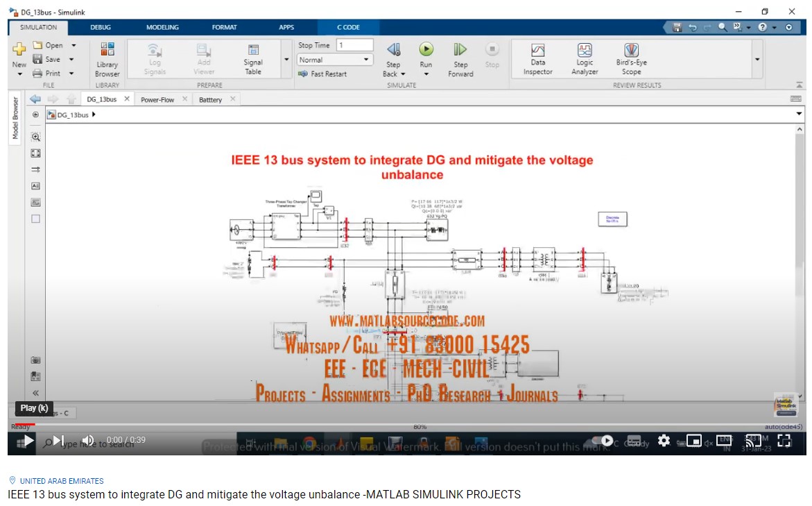The width and height of the screenshot is (812, 506).
Task: Play the video with the Play button
Action: 28,441
